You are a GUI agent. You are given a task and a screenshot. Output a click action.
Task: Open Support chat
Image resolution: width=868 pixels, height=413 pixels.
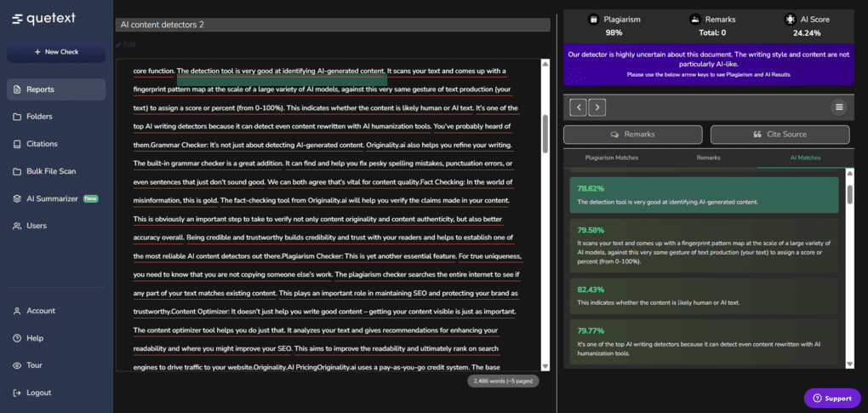tap(832, 398)
